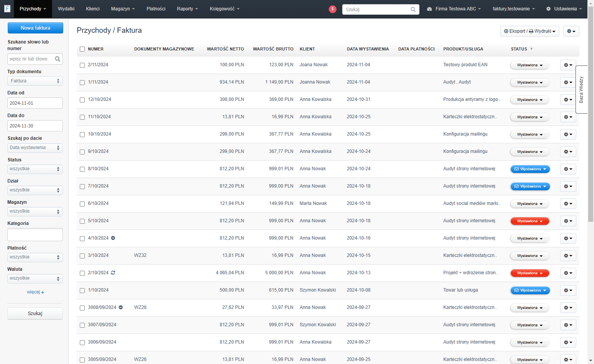The image size is (594, 364).
Task: Open the gear actions for invoice 5/10/2024
Action: click(568, 221)
